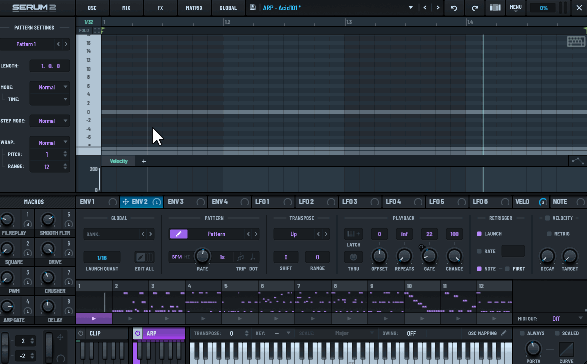This screenshot has width=587, height=364.
Task: Click the triplet note icon
Action: (x=240, y=257)
